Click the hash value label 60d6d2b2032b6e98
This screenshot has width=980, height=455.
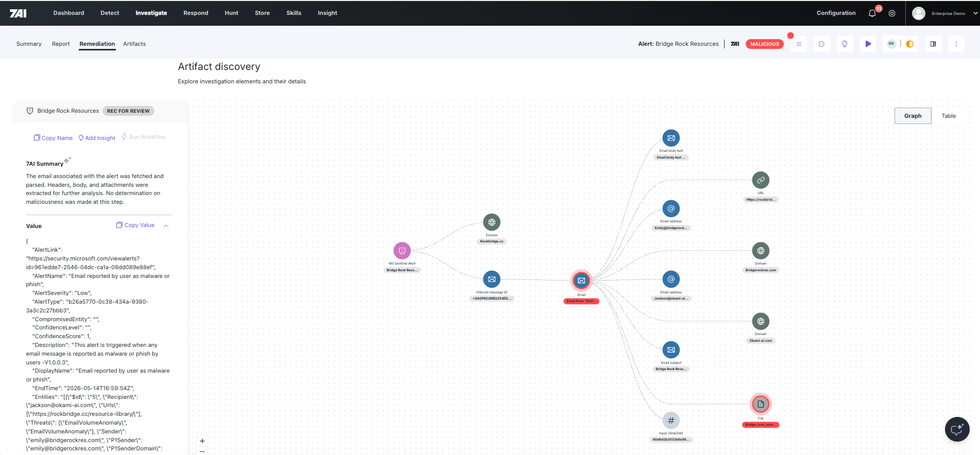coord(671,440)
